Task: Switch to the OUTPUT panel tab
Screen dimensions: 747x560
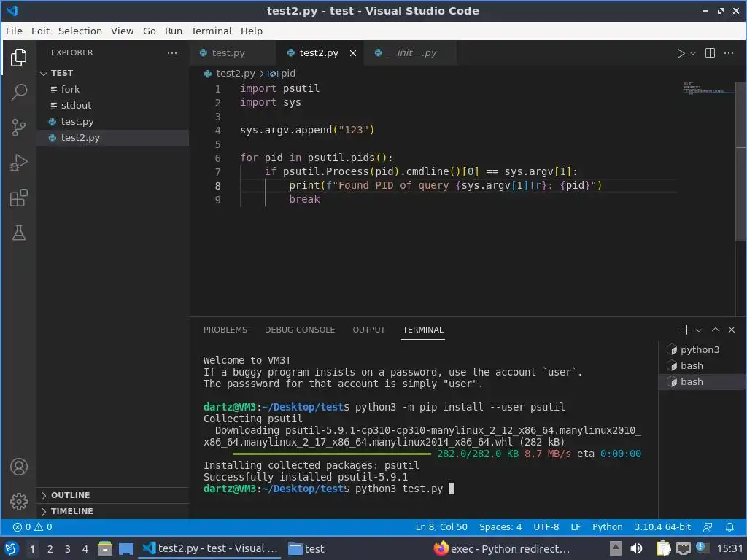Action: (x=368, y=330)
